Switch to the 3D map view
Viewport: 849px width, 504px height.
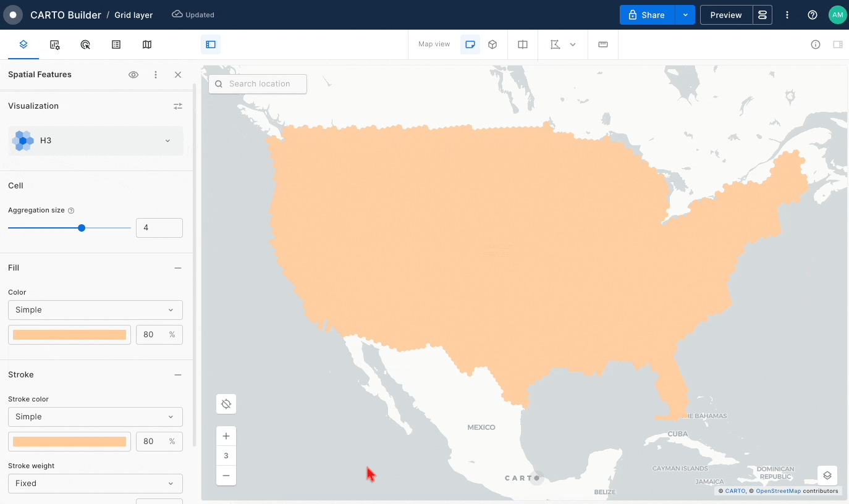tap(492, 44)
